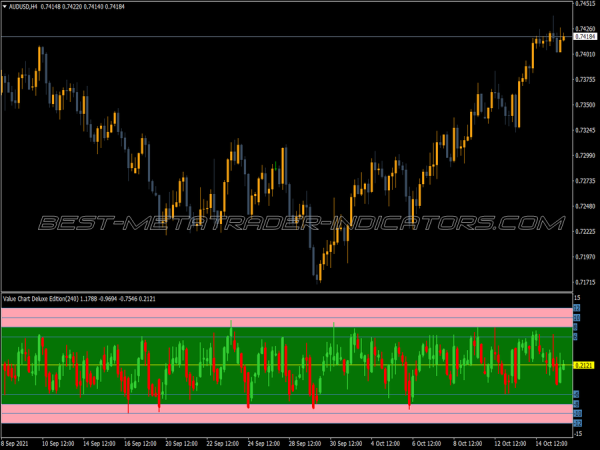Click the blue -10 level label

[577, 414]
